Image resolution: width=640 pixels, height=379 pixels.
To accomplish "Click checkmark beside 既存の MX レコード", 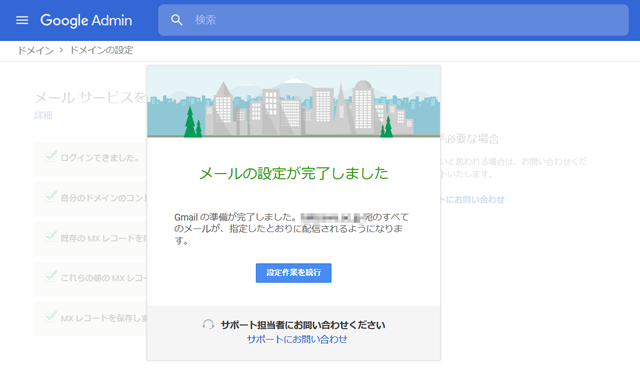I will (x=50, y=237).
